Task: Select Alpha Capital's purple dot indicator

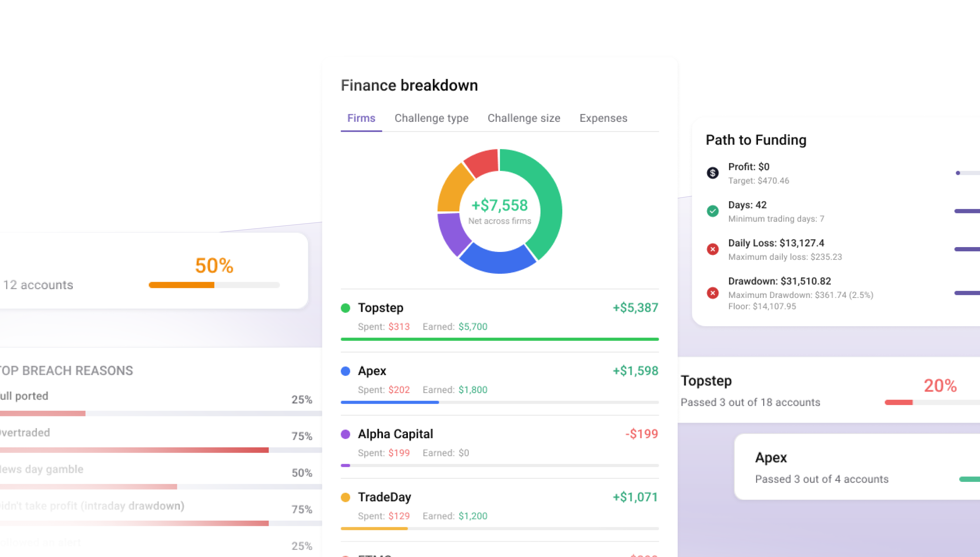Action: point(345,434)
